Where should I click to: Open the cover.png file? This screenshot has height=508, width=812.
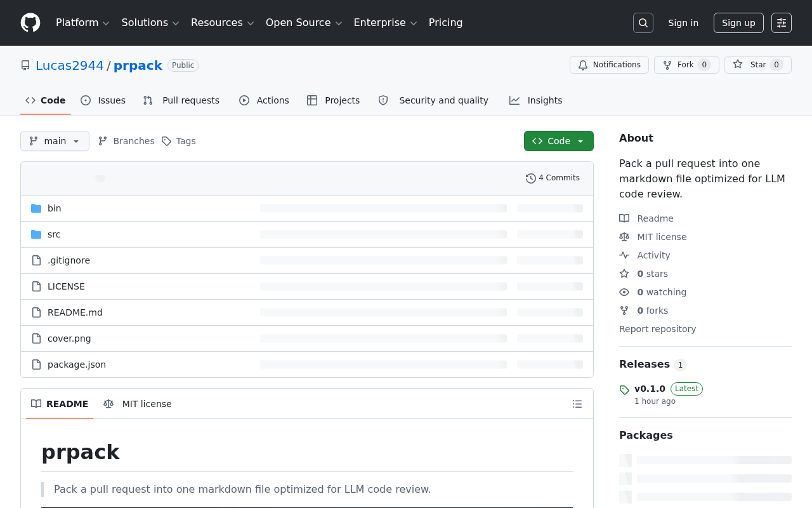point(69,338)
